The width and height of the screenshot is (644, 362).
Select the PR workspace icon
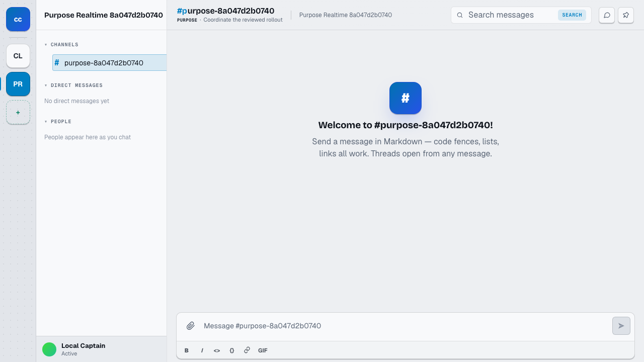point(18,84)
